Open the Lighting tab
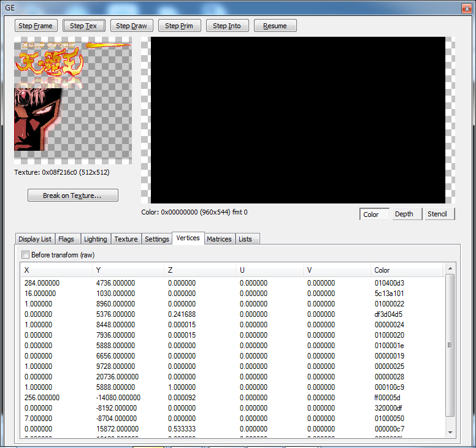The width and height of the screenshot is (476, 448). click(95, 239)
